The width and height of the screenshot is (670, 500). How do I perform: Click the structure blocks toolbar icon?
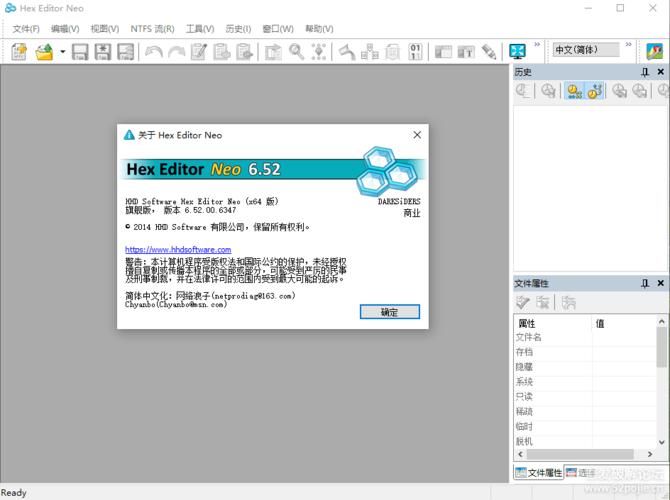click(x=370, y=52)
